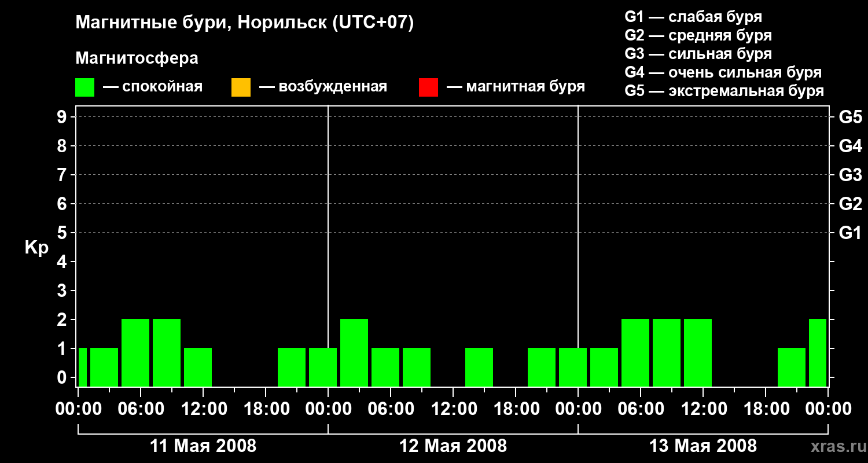Click the '— спокойная' legend label
This screenshot has height=463, width=868.
tap(153, 87)
